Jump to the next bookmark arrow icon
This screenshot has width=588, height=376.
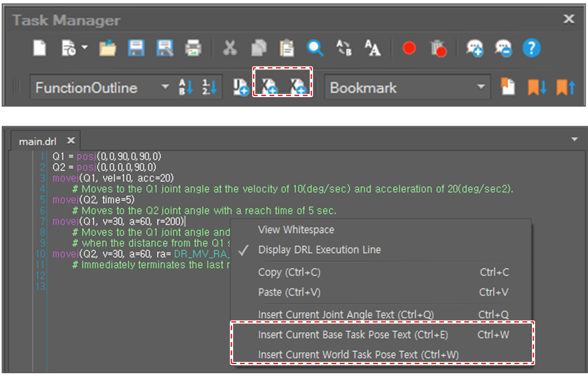coord(537,87)
